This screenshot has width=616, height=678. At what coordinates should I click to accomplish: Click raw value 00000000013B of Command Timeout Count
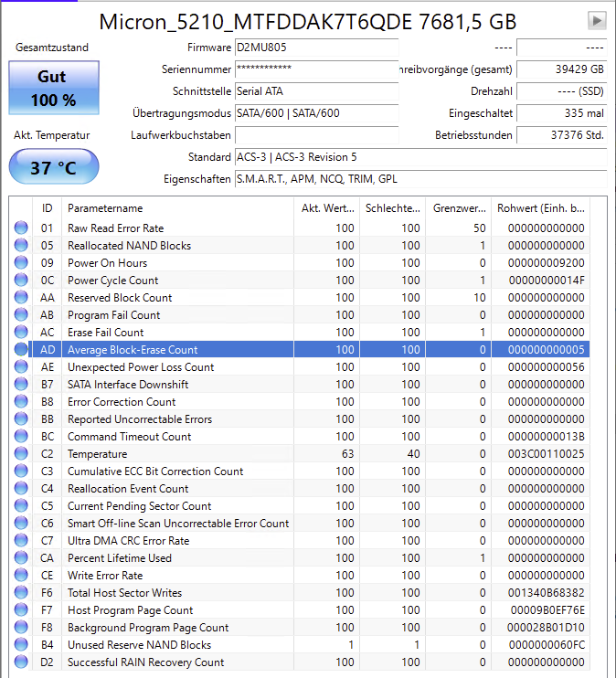tap(547, 437)
